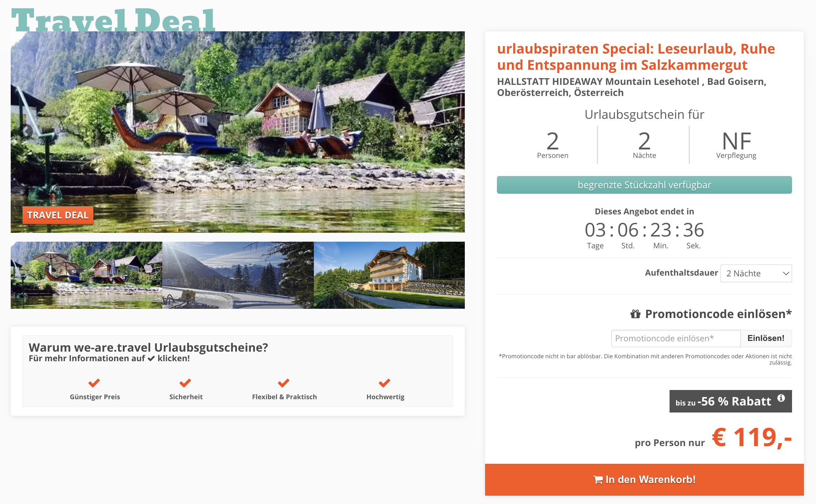
Task: Click the gift icon beside Promotioncode einlösen
Action: 635,314
